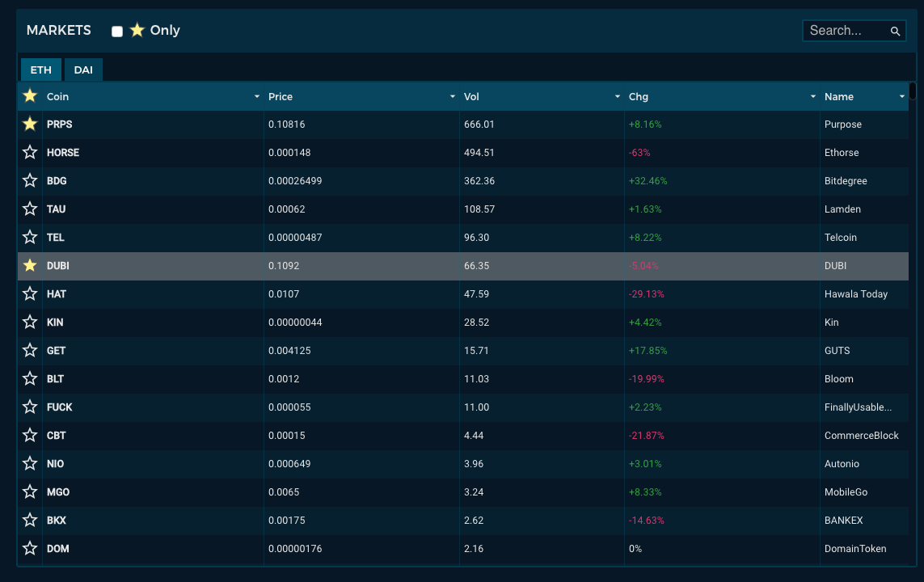Viewport: 924px width, 582px height.
Task: Star the BDG coin row
Action: tap(30, 180)
